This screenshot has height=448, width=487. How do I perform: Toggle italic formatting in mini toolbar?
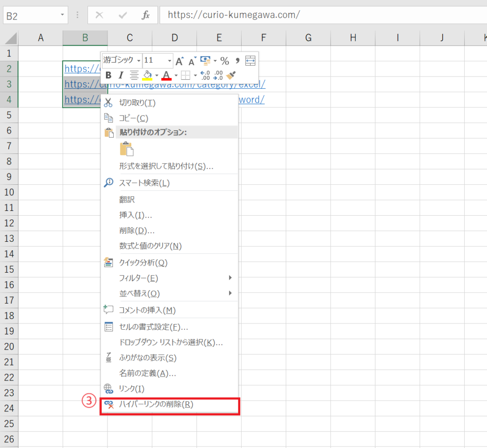pyautogui.click(x=121, y=75)
